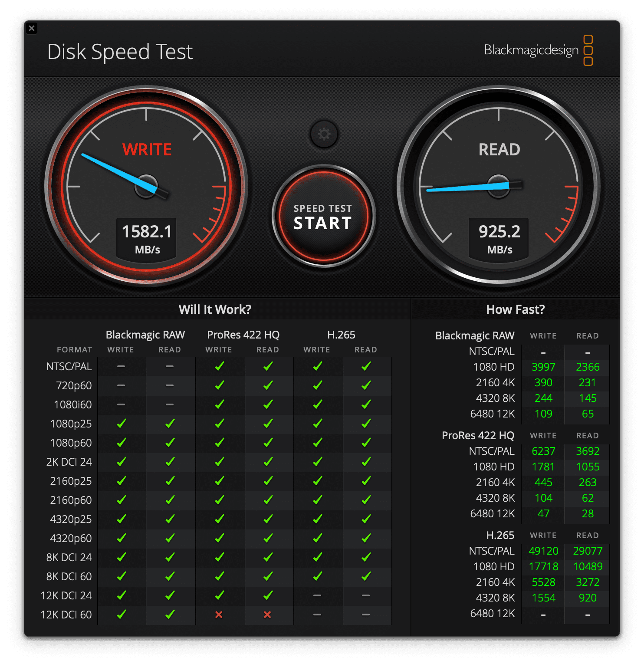Click H.265 1080 HD write value 17718
The image size is (644, 664).
pos(543,567)
